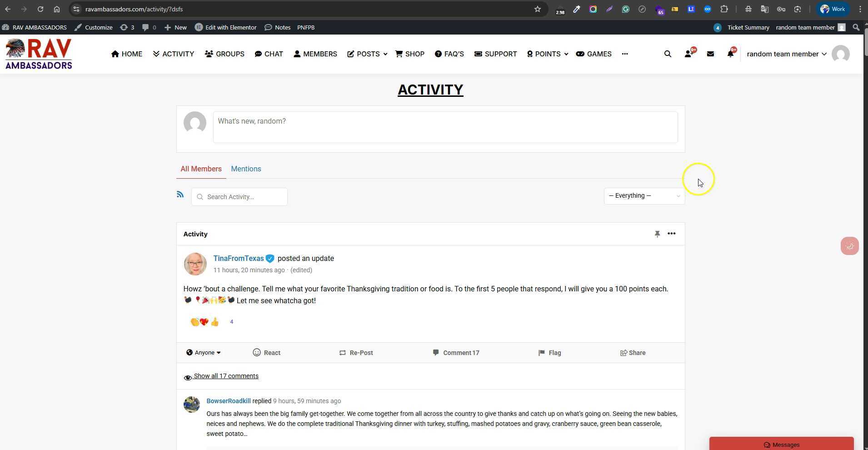The height and width of the screenshot is (450, 868).
Task: Open the activity post options ellipsis
Action: (x=671, y=234)
